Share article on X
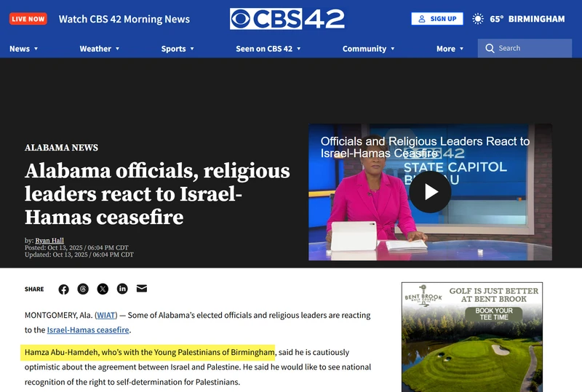Screen dimensions: 582x392 [x=103, y=289]
